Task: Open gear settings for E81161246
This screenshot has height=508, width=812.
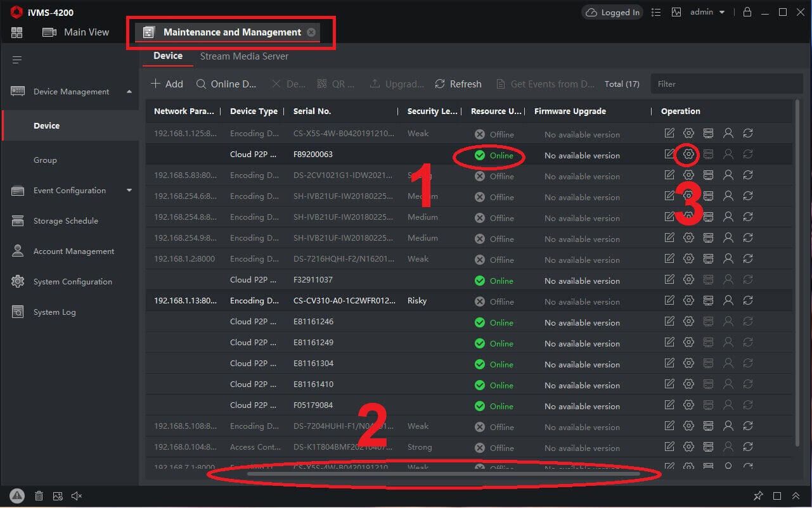Action: (x=689, y=321)
